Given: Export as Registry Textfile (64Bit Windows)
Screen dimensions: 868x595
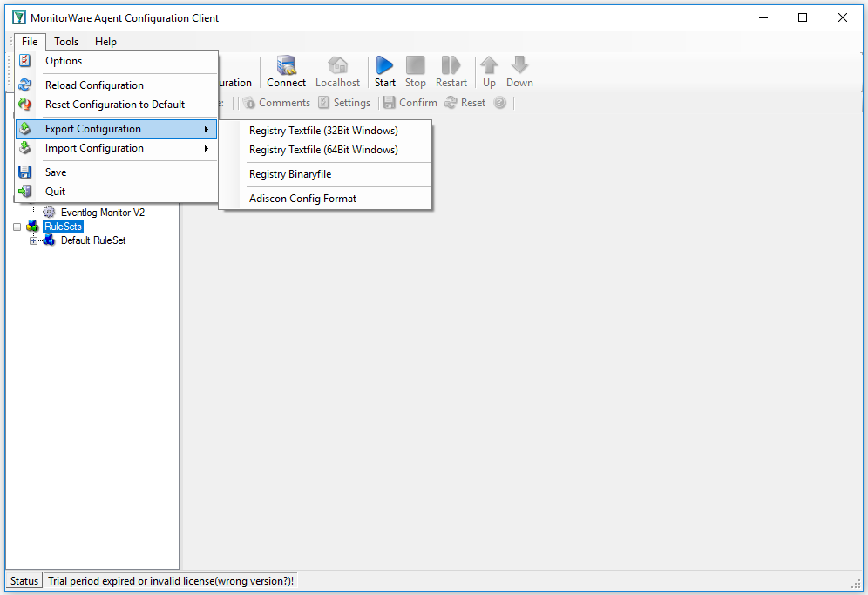Looking at the screenshot, I should 325,150.
